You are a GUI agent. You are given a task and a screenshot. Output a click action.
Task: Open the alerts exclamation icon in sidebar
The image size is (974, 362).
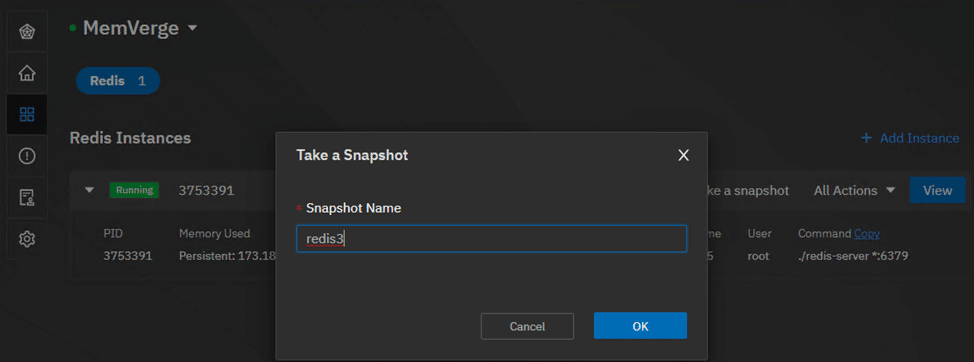click(x=27, y=156)
